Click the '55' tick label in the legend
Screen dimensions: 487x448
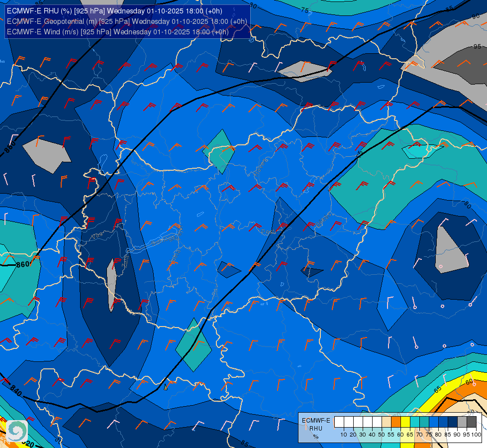(x=390, y=435)
